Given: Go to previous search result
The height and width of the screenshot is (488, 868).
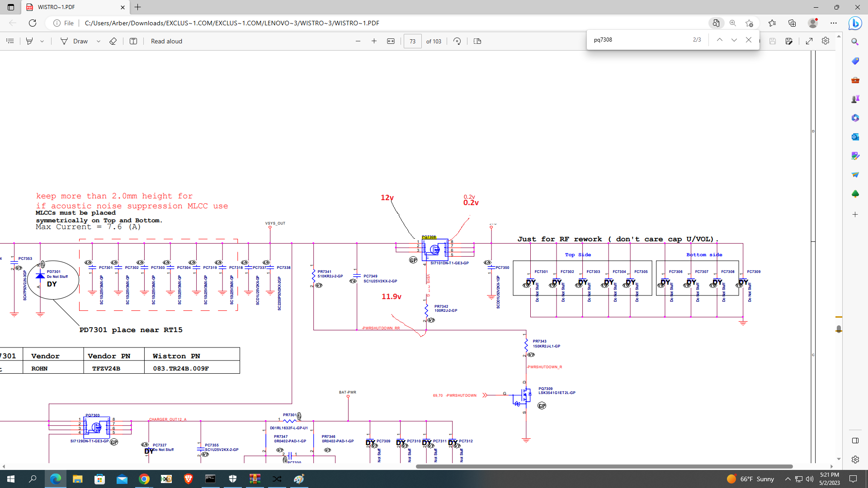Looking at the screenshot, I should click(x=719, y=40).
